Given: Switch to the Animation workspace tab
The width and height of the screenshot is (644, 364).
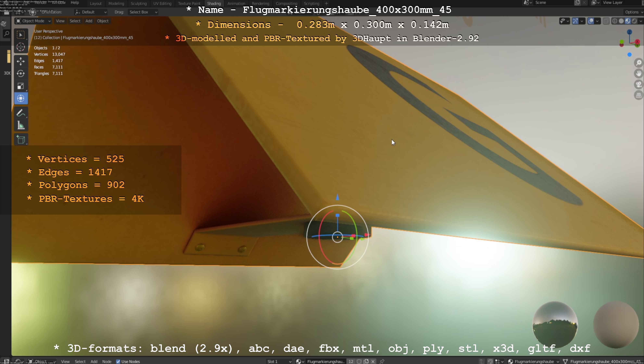Looking at the screenshot, I should pyautogui.click(x=236, y=4).
